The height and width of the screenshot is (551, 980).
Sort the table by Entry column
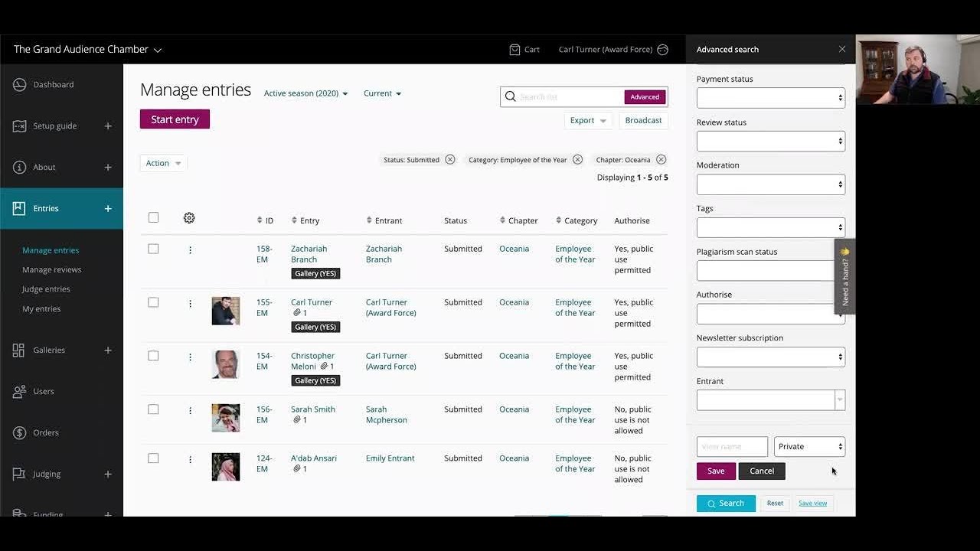[305, 220]
